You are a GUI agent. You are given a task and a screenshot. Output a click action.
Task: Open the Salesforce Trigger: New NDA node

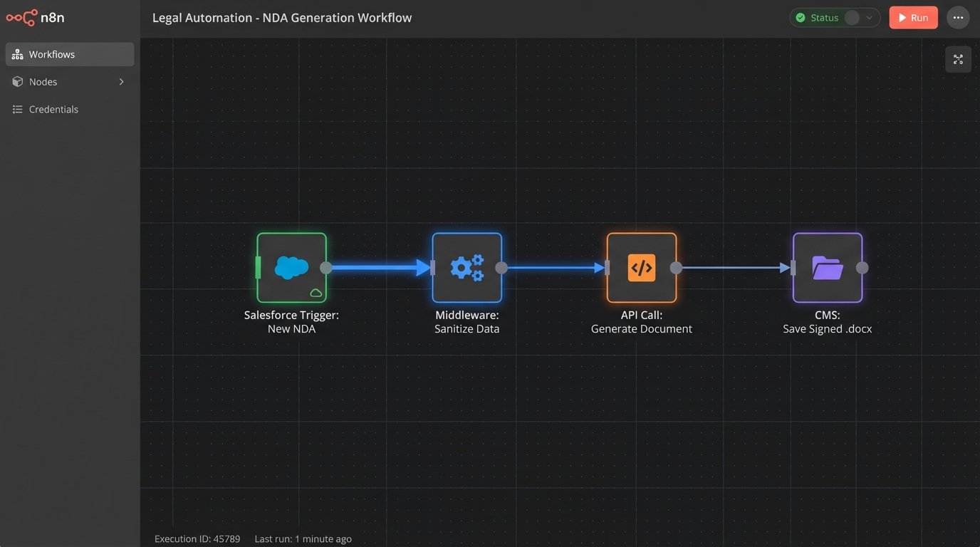click(291, 268)
